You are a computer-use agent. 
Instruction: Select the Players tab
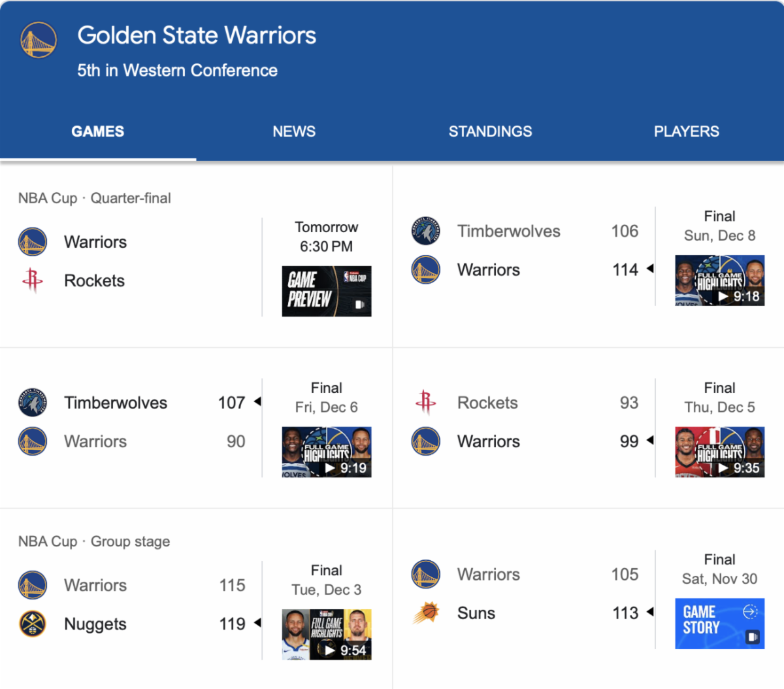click(686, 131)
